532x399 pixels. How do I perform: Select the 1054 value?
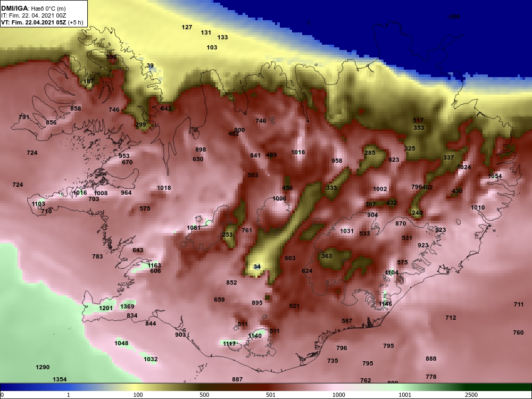coord(495,176)
